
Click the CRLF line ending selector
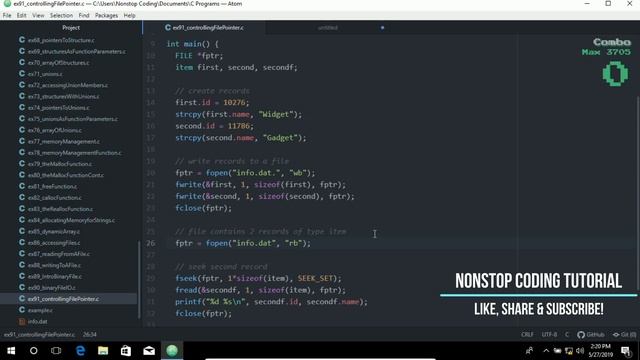click(527, 335)
